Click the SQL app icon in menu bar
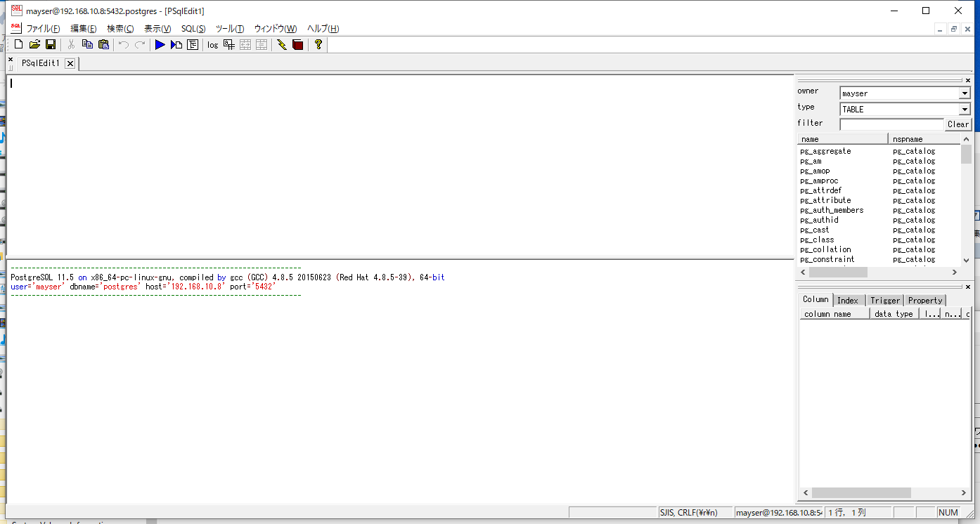This screenshot has width=980, height=524. pyautogui.click(x=15, y=28)
